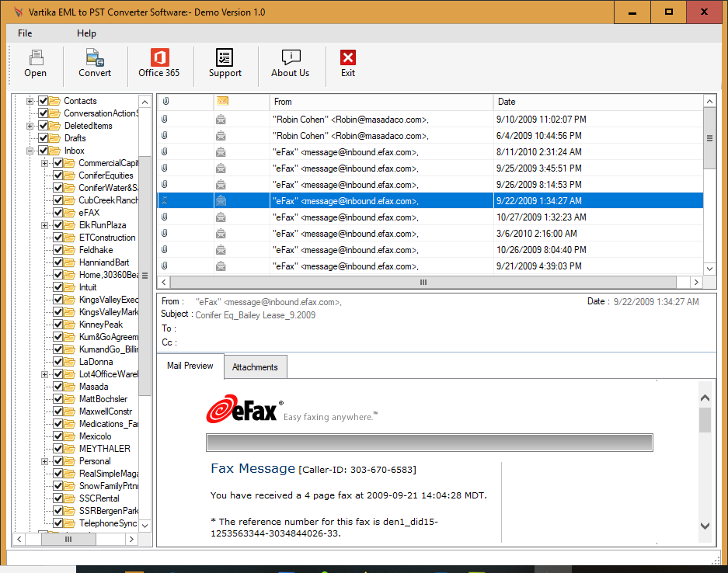Click the Inbox folder icon
This screenshot has width=728, height=573.
click(55, 151)
